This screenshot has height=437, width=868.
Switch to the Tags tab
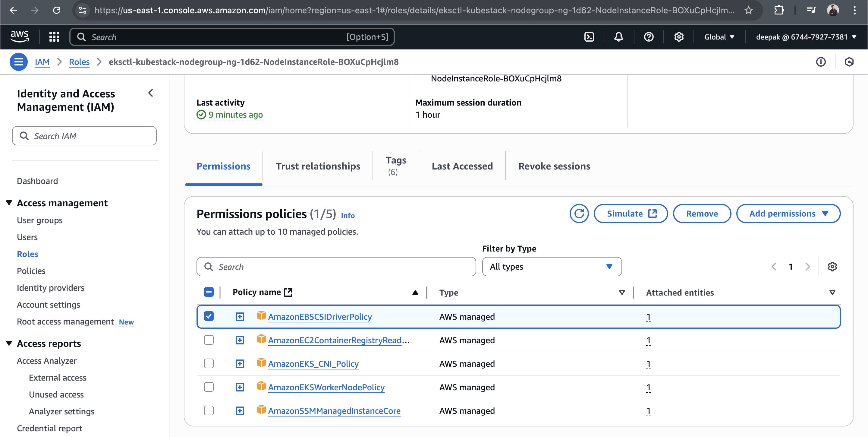pos(396,166)
